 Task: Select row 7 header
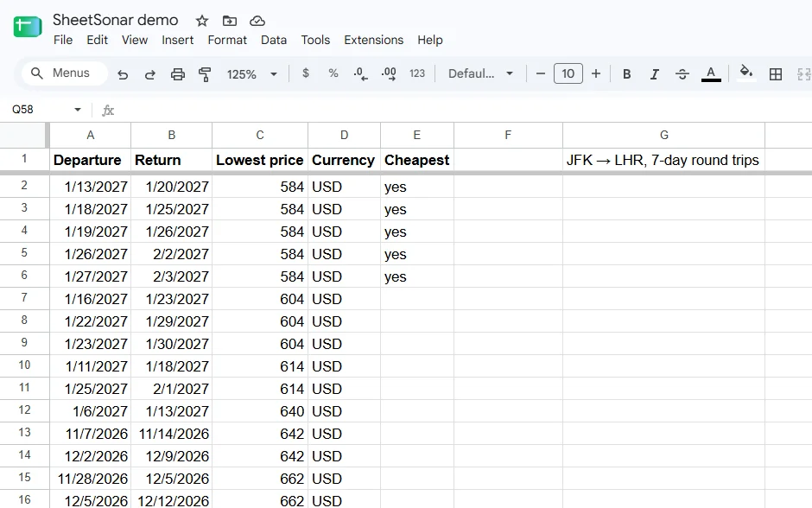24,298
